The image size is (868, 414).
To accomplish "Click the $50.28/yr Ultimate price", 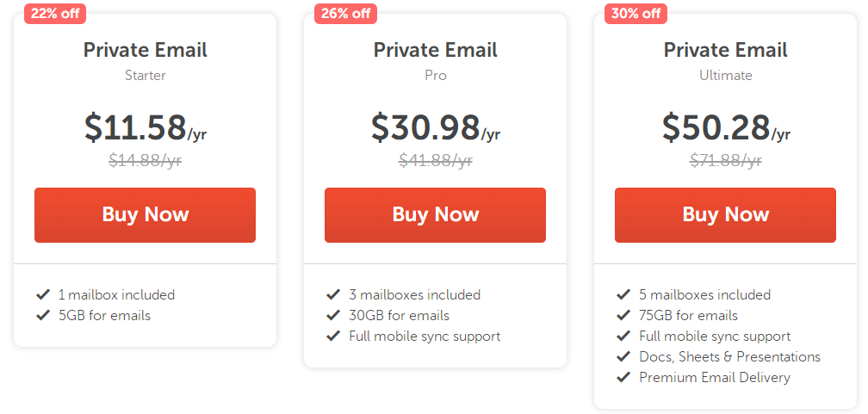I will tap(725, 127).
